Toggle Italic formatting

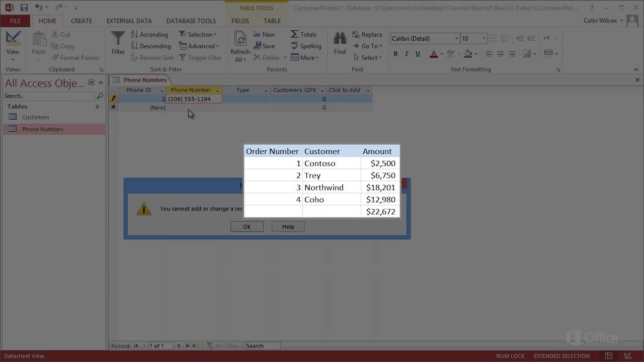pos(407,54)
